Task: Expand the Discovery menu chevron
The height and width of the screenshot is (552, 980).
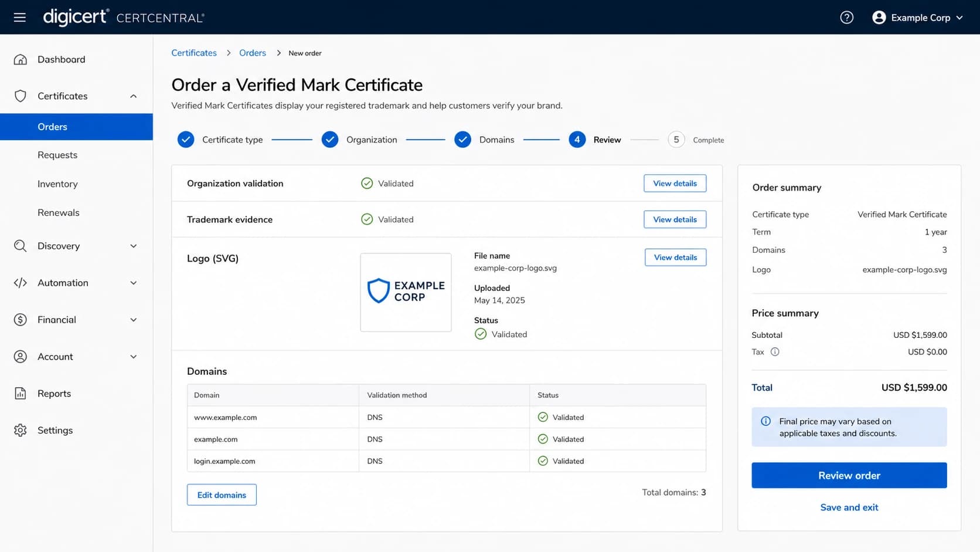Action: click(134, 246)
